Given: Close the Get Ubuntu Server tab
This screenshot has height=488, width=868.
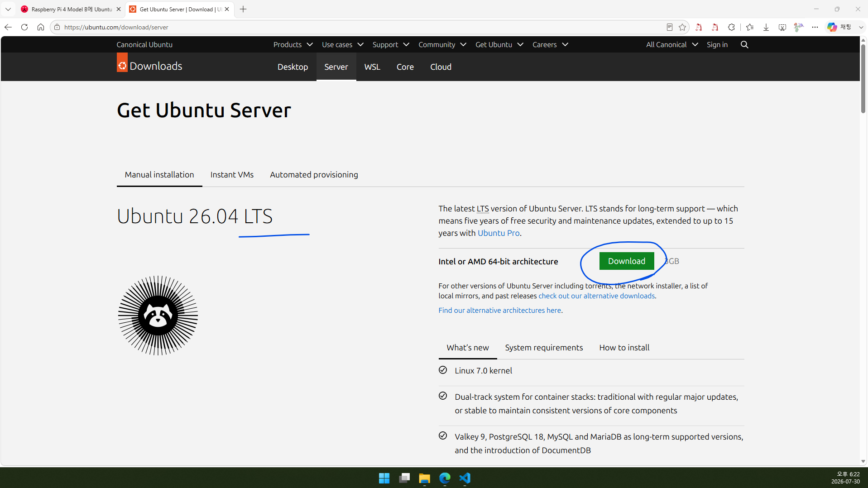Looking at the screenshot, I should coord(227,9).
